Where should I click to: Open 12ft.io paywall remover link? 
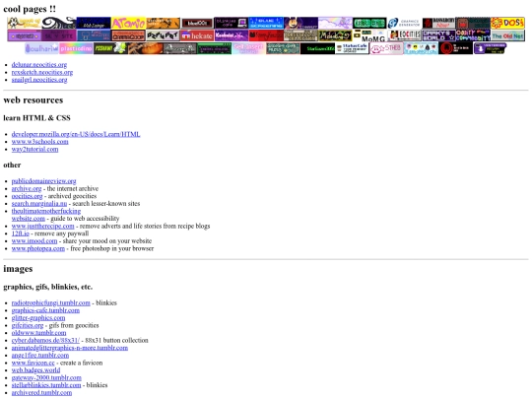(21, 233)
